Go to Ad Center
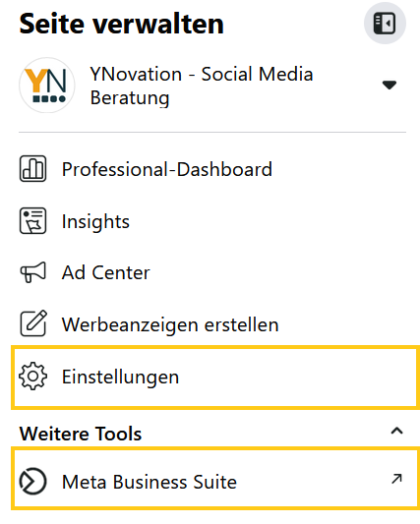This screenshot has height=524, width=420. (x=212, y=272)
